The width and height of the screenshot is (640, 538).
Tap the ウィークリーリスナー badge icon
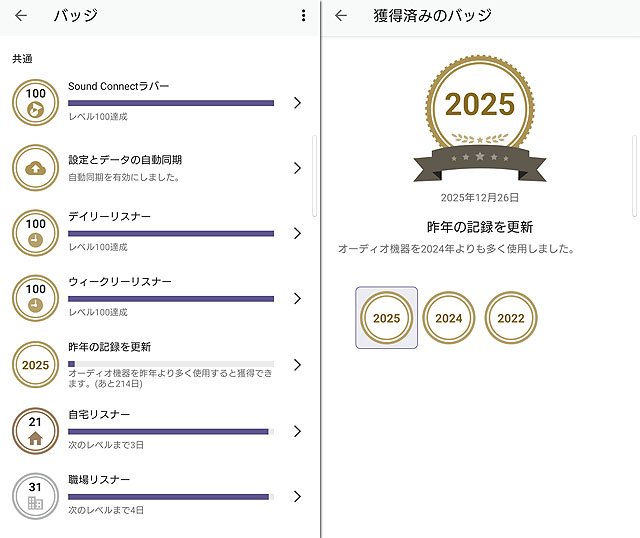pos(36,298)
